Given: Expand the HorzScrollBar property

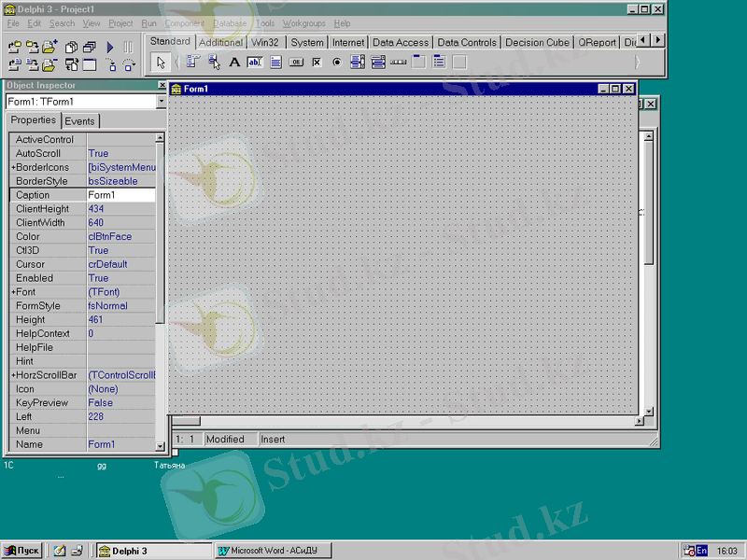Looking at the screenshot, I should [13, 375].
